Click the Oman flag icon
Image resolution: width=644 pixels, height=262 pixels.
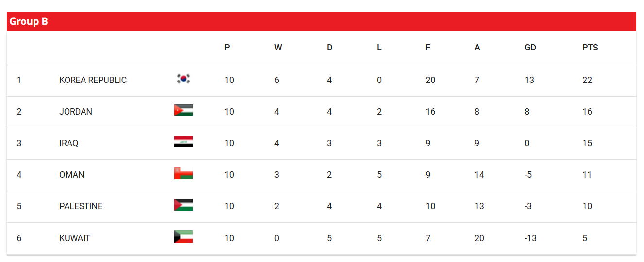point(184,173)
